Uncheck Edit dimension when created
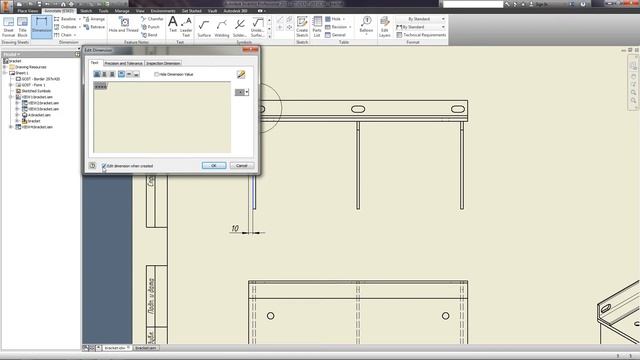Image resolution: width=640 pixels, height=360 pixels. [104, 166]
